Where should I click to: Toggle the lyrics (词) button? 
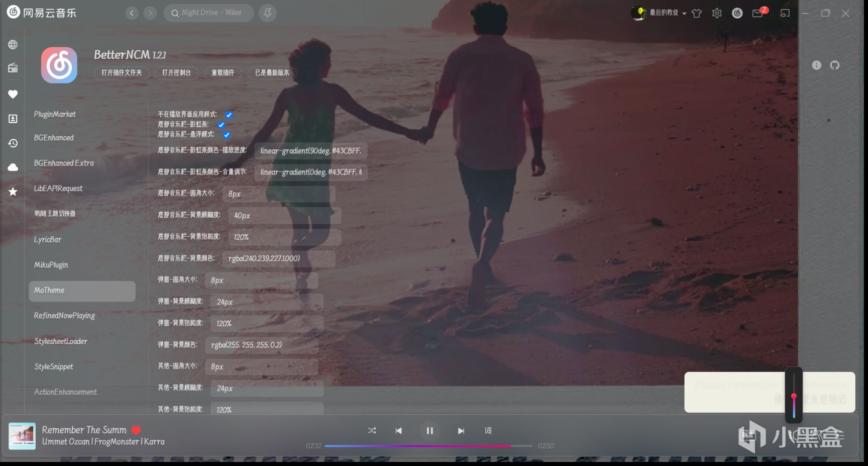(x=488, y=431)
